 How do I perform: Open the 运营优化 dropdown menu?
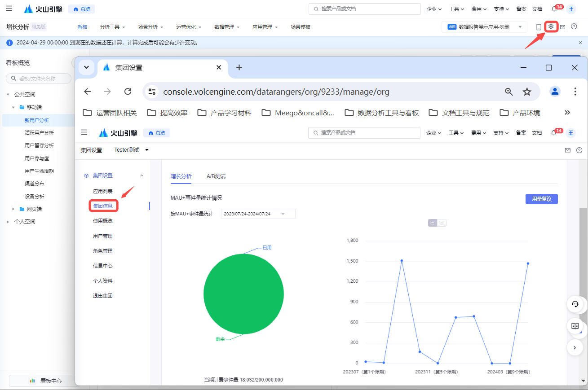tap(189, 27)
